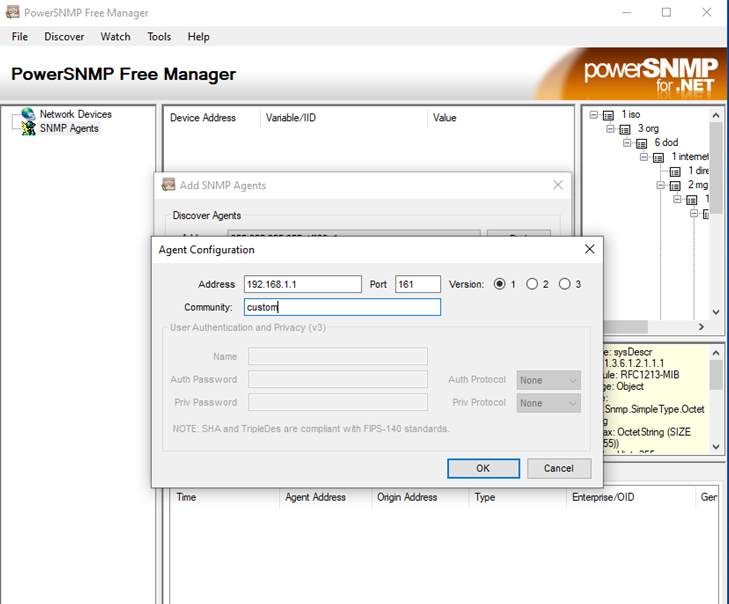729x604 pixels.
Task: Open the Priv Protocol dropdown
Action: [549, 403]
